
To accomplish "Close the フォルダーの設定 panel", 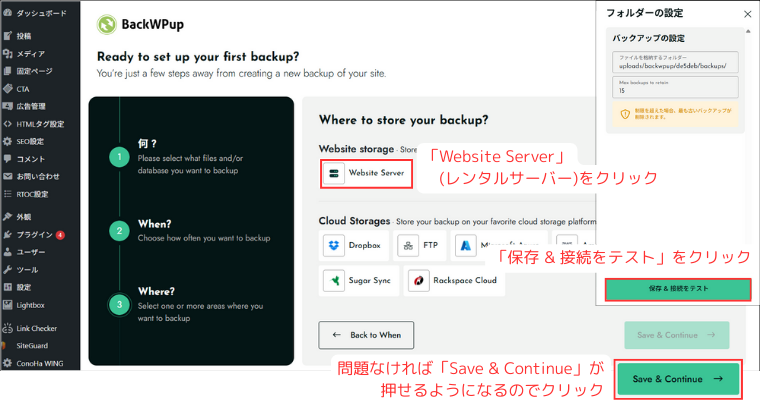I will [747, 14].
